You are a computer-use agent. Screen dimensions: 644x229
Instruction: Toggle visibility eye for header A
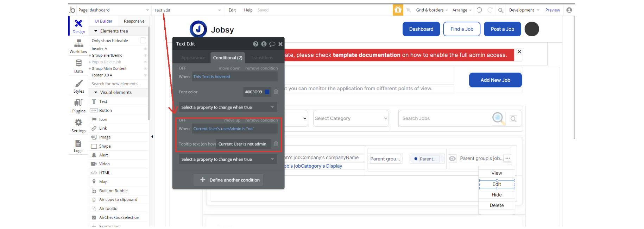(145, 49)
